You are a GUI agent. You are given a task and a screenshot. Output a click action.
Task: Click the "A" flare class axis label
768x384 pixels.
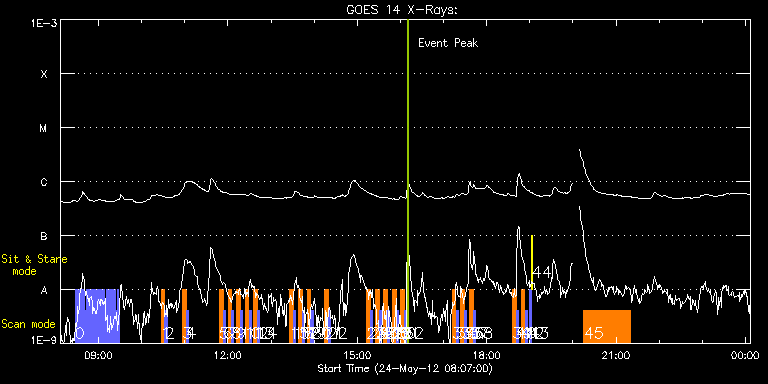(44, 290)
